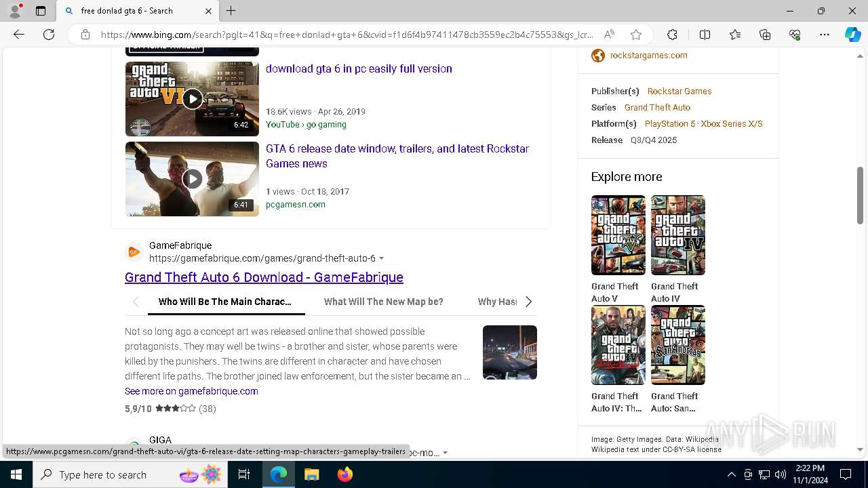Click the taskbar search box

[x=130, y=474]
